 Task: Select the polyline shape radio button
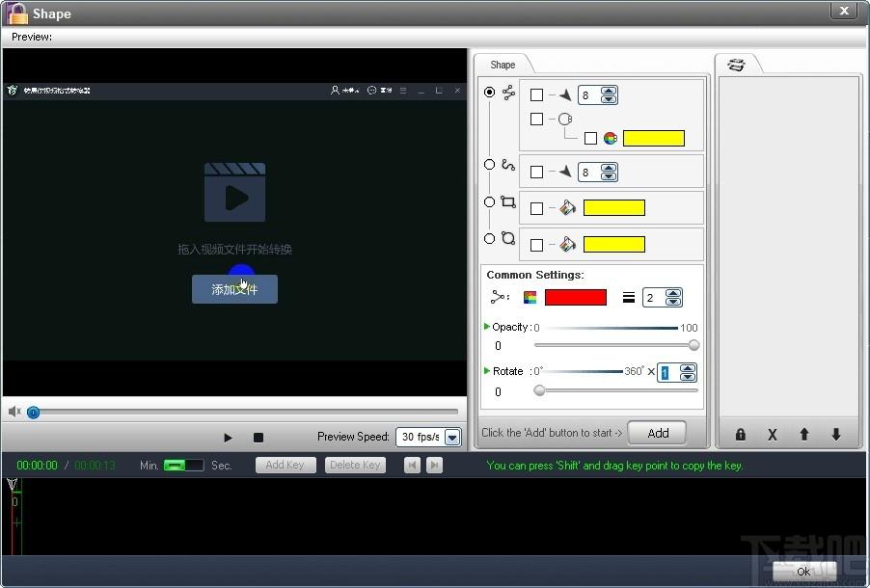(x=489, y=93)
